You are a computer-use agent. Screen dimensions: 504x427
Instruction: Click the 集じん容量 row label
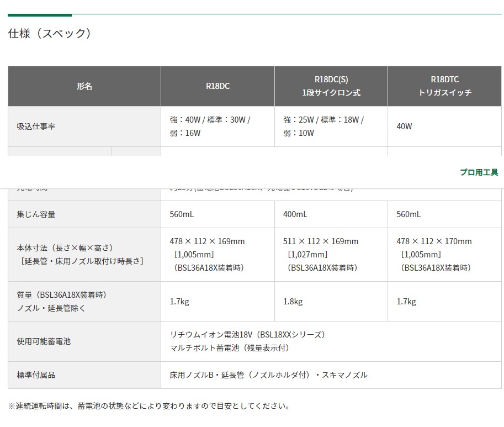pos(36,214)
